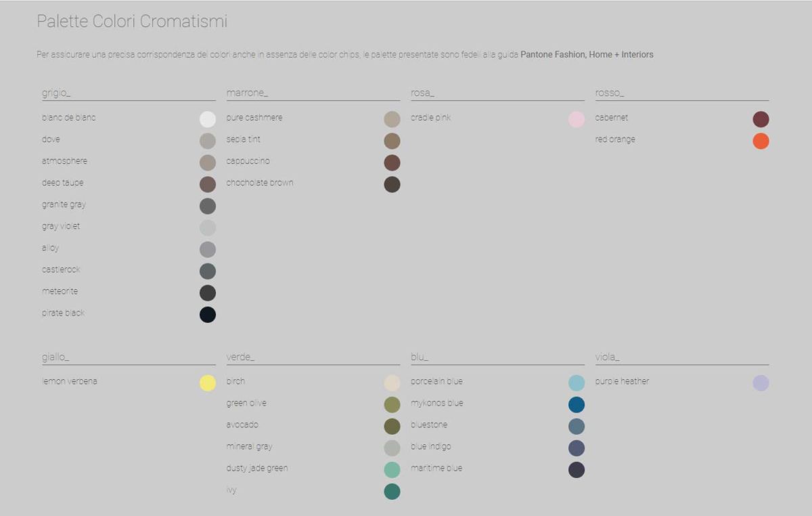812x516 pixels.
Task: Click the verde_ section heading
Action: (x=240, y=358)
